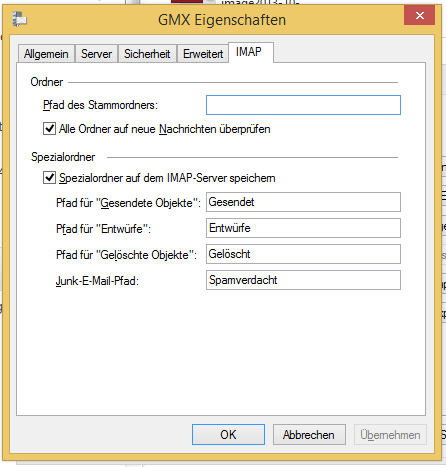Open the Server tab
Image resolution: width=446 pixels, height=467 pixels.
96,54
